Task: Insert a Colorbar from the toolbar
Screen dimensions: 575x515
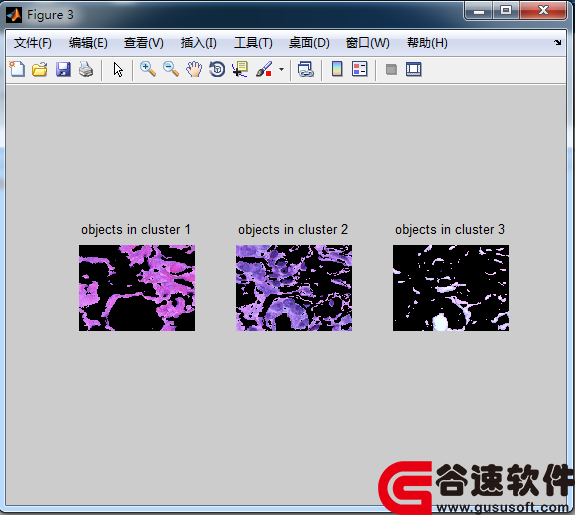Action: click(x=337, y=69)
